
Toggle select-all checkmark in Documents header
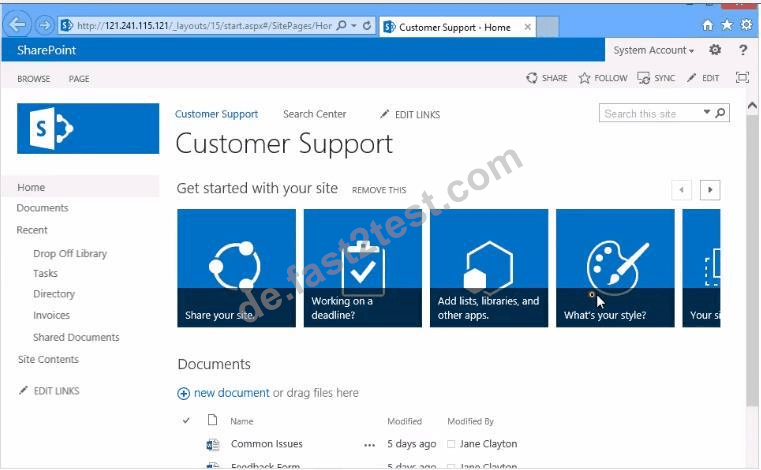pyautogui.click(x=186, y=420)
